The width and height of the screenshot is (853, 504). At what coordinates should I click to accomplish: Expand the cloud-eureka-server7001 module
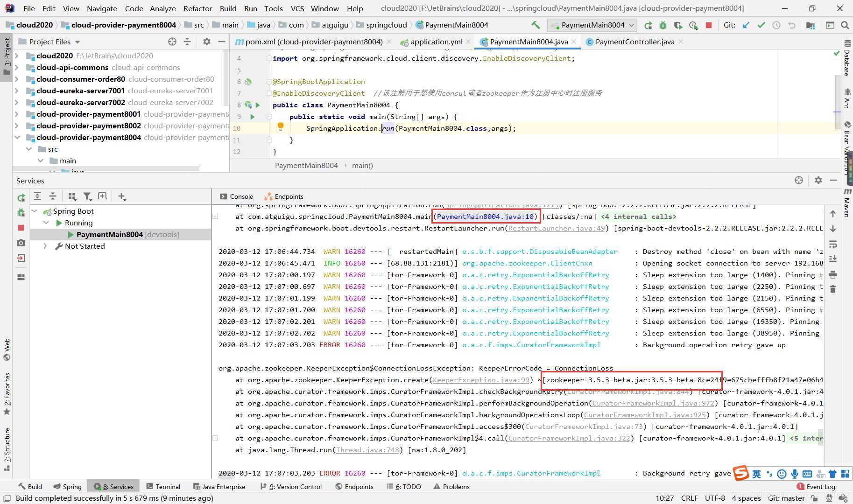pyautogui.click(x=17, y=91)
